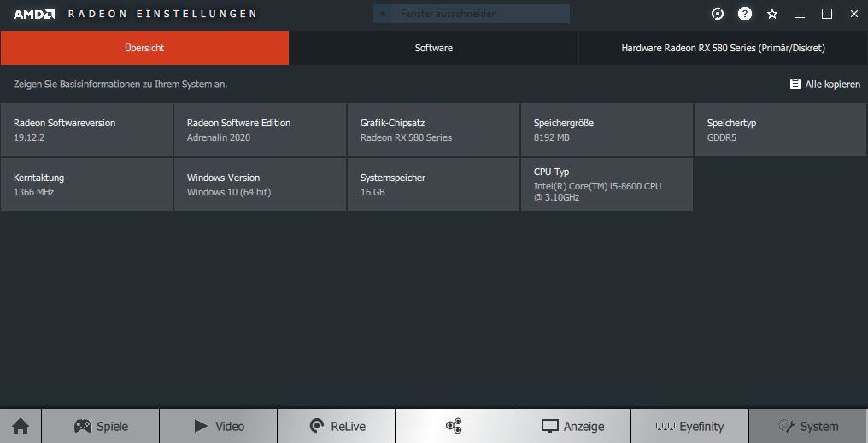Select the Radeon Software Edition Adrenalin tile
This screenshot has width=868, height=443.
261,130
